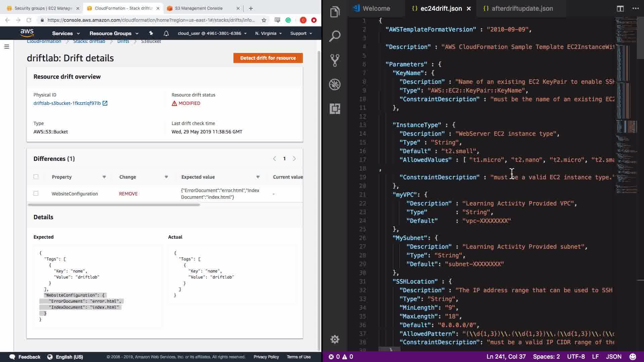
Task: Open VS Code Explorer files icon
Action: [335, 12]
